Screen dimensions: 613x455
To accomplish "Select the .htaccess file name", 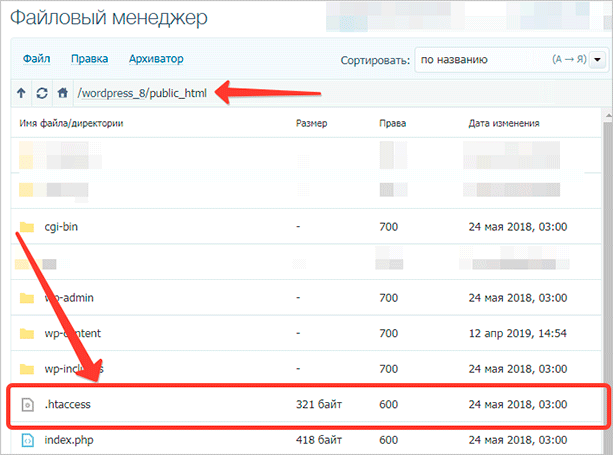I will [x=68, y=404].
